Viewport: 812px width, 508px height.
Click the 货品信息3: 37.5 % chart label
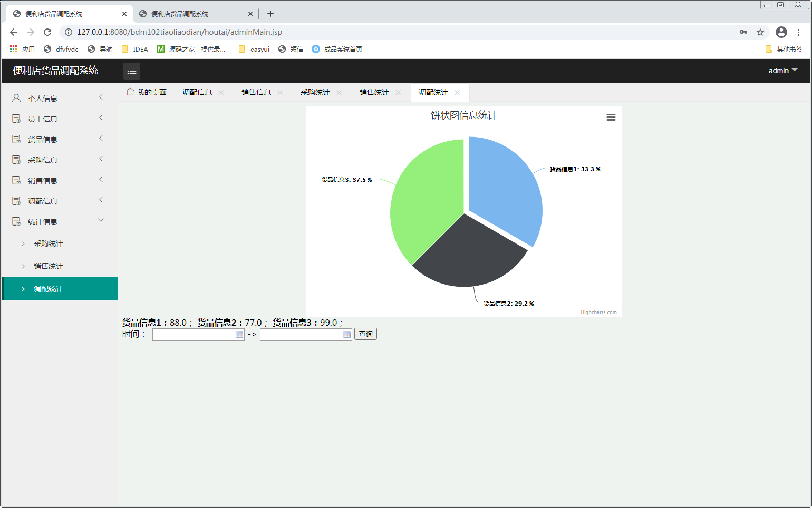(346, 180)
